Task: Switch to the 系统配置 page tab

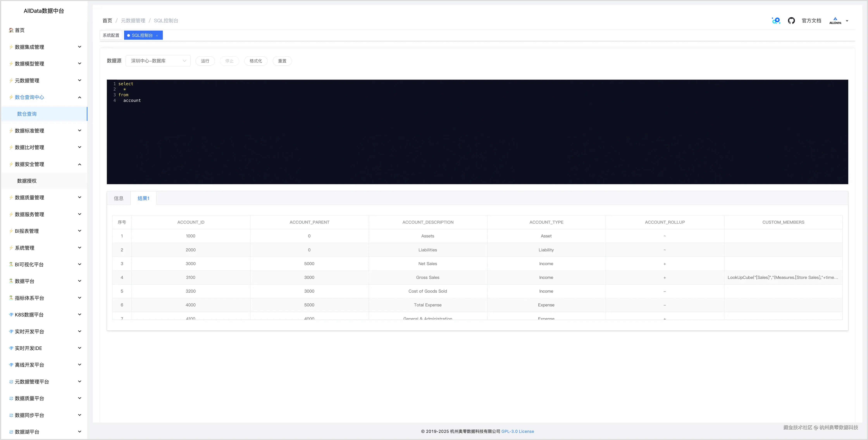Action: (x=111, y=35)
